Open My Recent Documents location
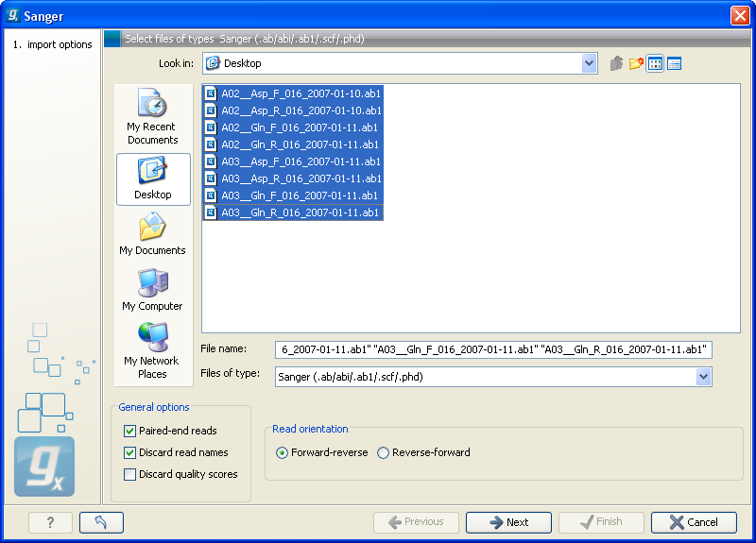756x543 pixels. (152, 117)
